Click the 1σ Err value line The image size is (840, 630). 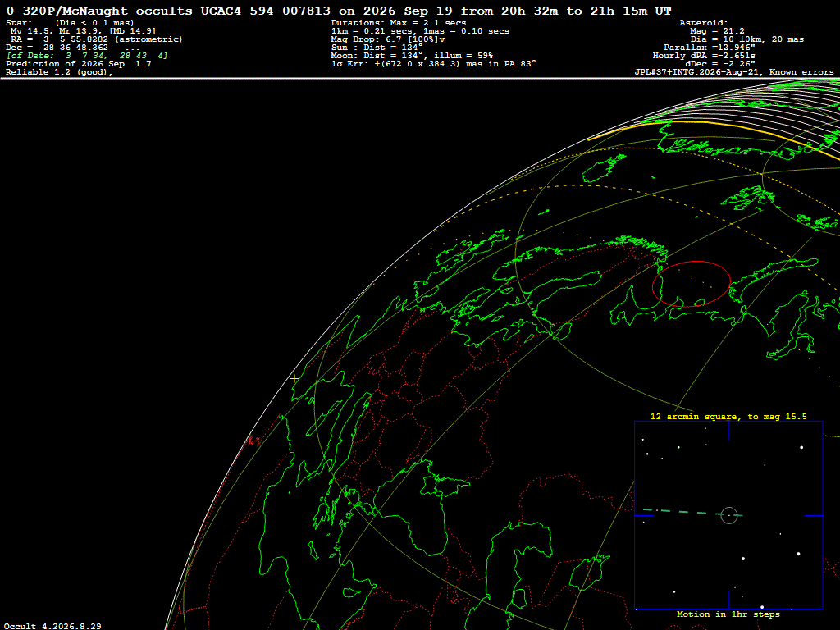pyautogui.click(x=433, y=64)
